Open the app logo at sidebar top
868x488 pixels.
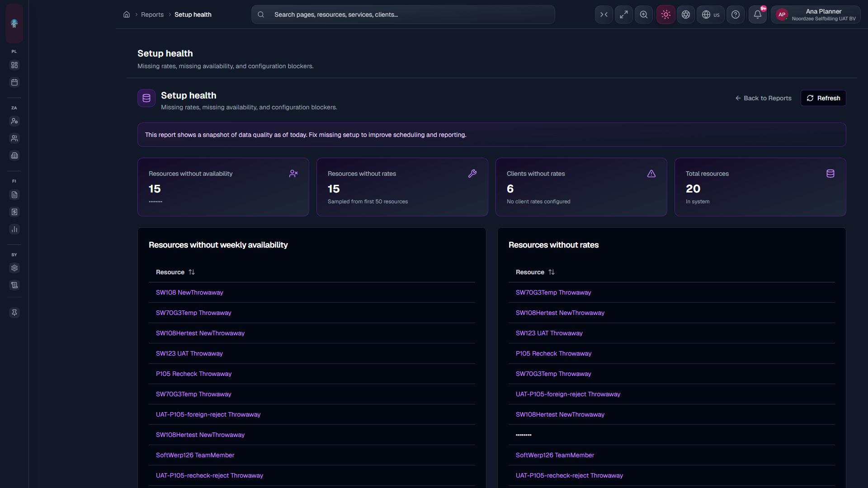(x=14, y=23)
